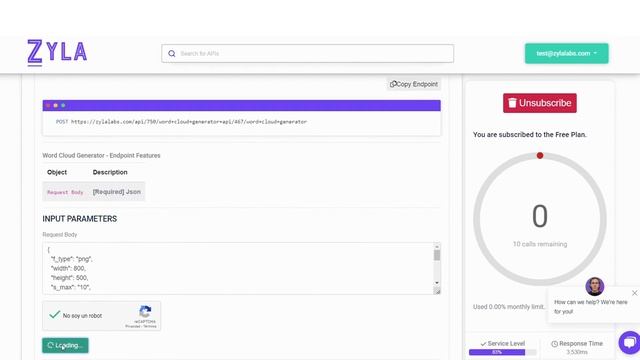Click the 'Used 0.00% monthly limit' text
This screenshot has height=360, width=640.
509,307
